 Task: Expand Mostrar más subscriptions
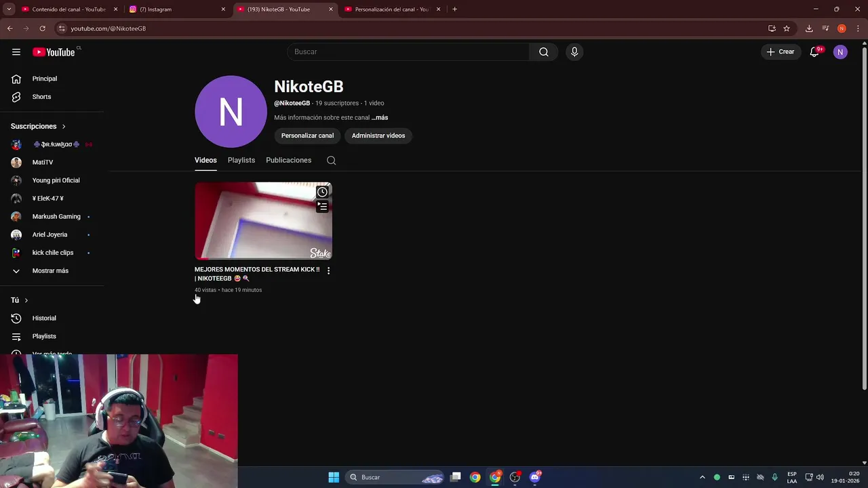coord(52,271)
